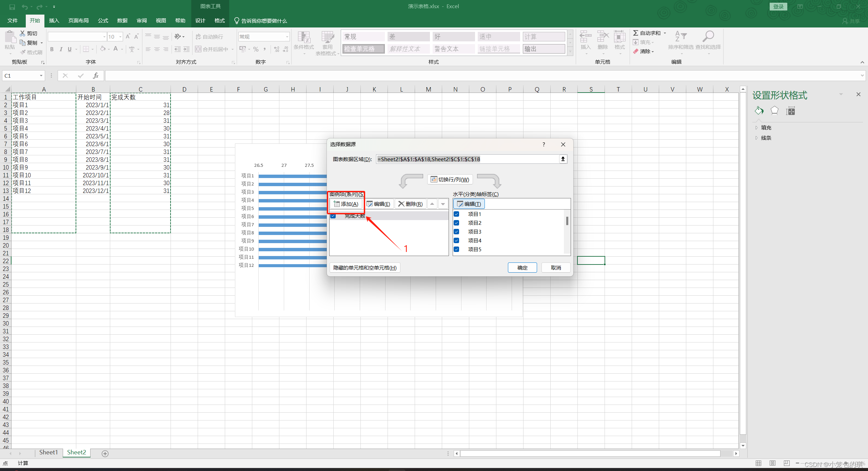The width and height of the screenshot is (868, 471).
Task: Toggle bold formatting in the font group
Action: (x=52, y=49)
